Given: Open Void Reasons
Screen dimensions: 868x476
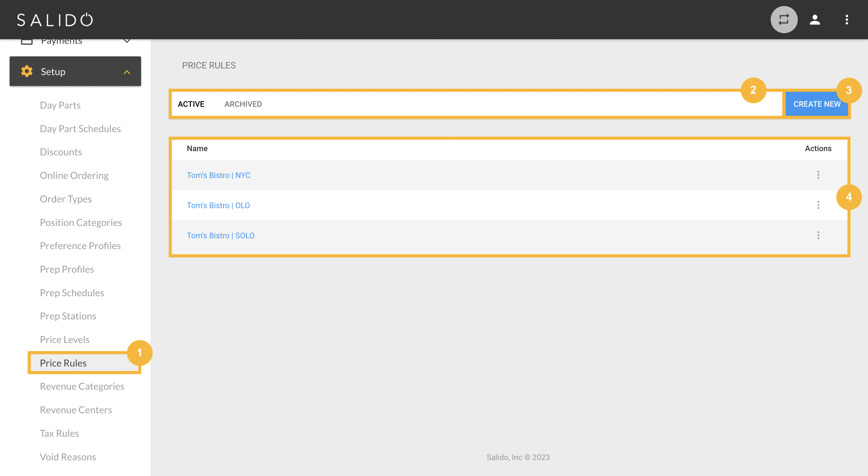Looking at the screenshot, I should click(x=68, y=457).
